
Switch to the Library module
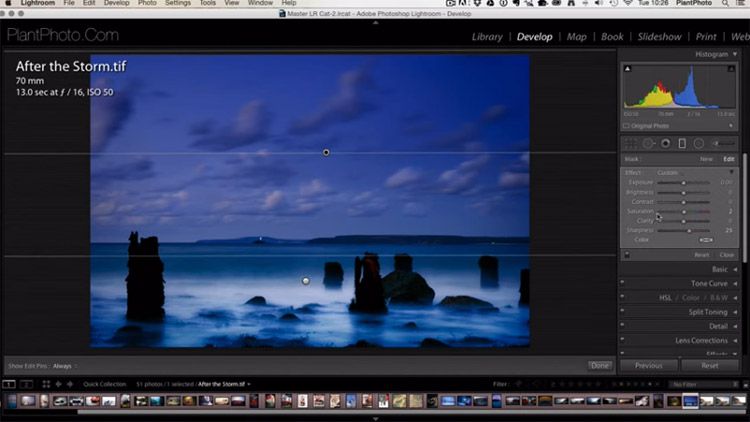point(487,37)
